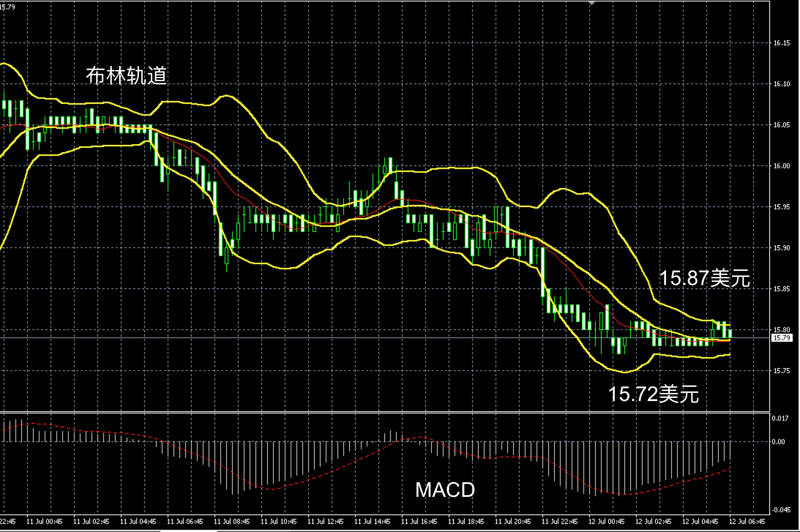The image size is (800, 532).
Task: Click the 11 Jul 00:45 time label
Action: 45,521
